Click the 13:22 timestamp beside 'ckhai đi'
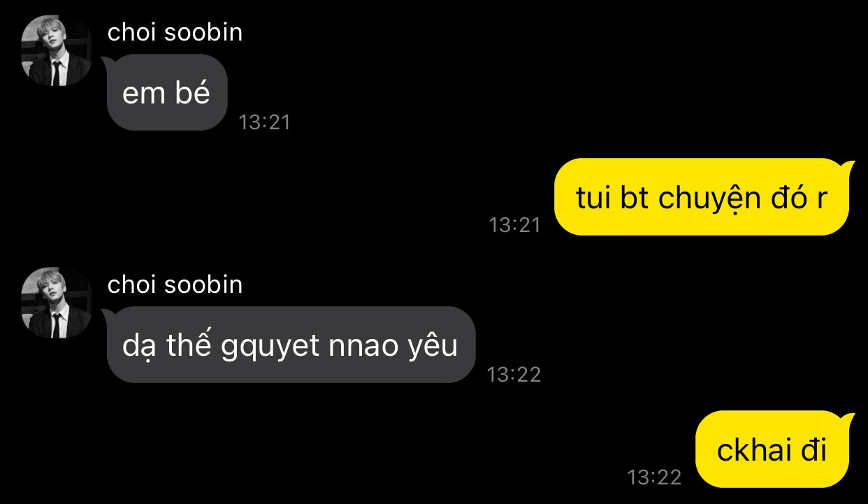This screenshot has height=504, width=868. tap(654, 477)
